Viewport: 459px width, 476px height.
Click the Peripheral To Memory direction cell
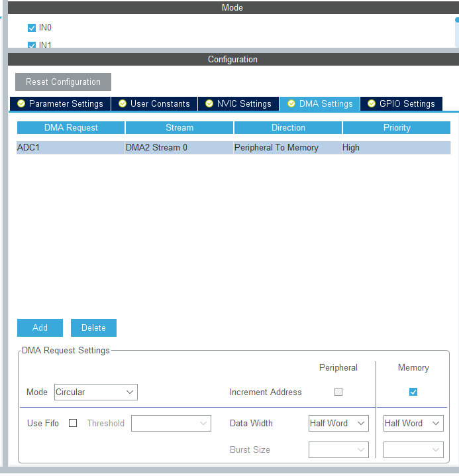pos(287,148)
